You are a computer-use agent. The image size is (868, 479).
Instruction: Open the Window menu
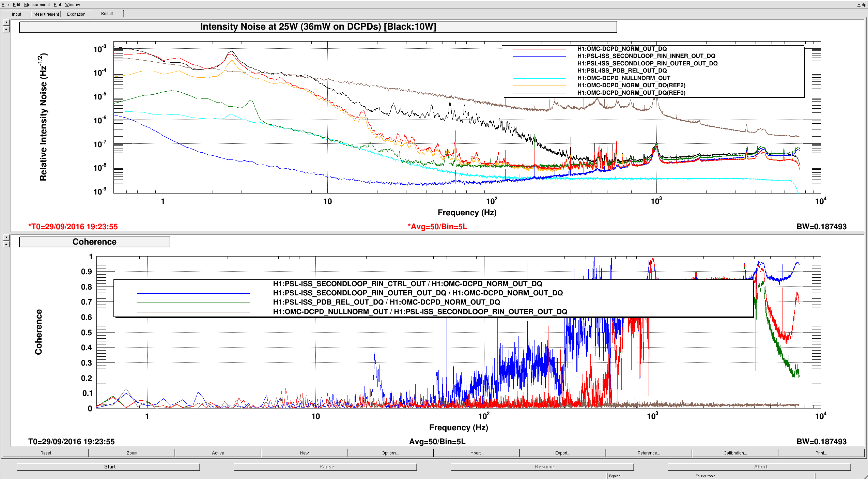(73, 4)
